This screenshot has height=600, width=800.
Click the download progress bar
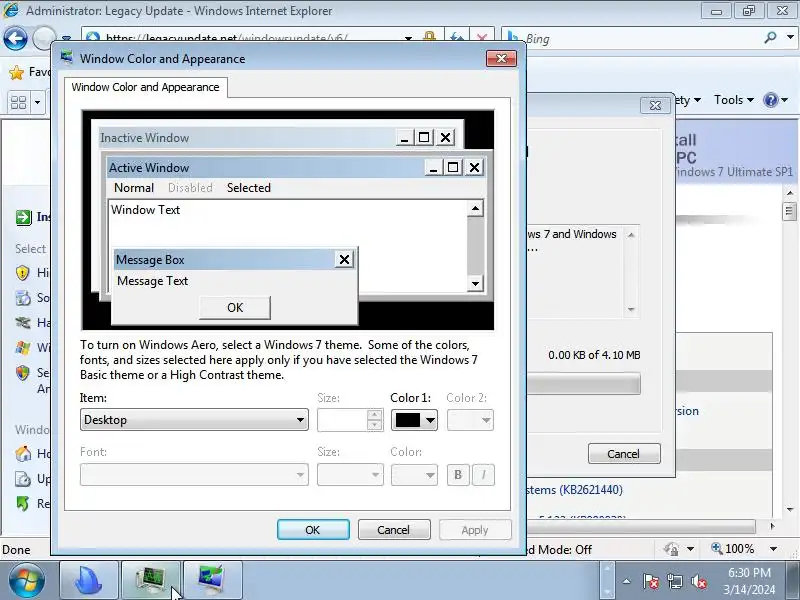pyautogui.click(x=583, y=384)
